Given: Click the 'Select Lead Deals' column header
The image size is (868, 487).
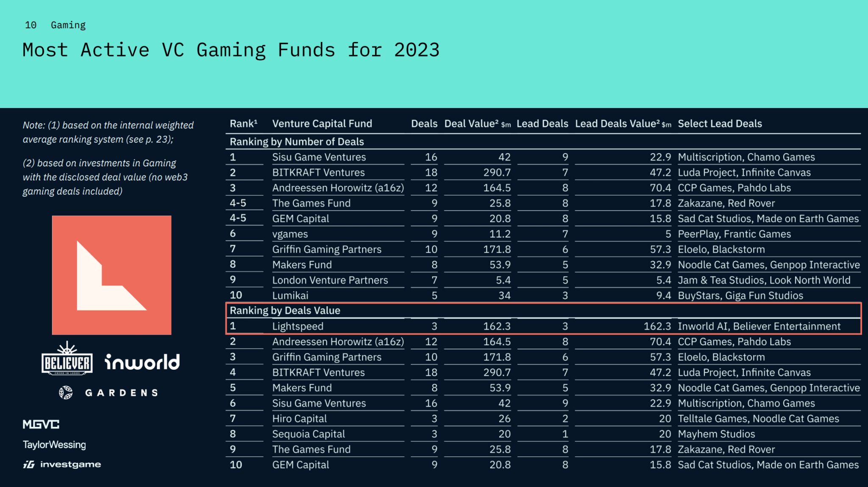Looking at the screenshot, I should point(720,124).
